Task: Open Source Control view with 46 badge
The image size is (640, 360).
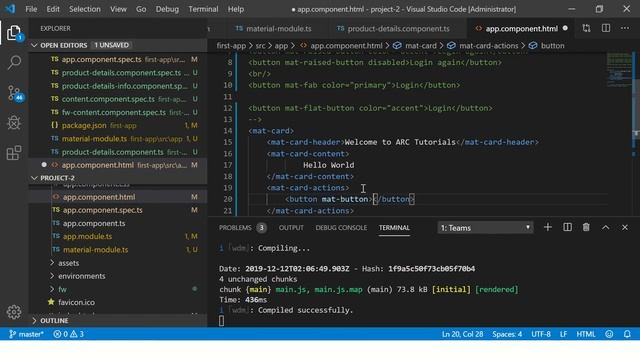Action: [x=15, y=93]
